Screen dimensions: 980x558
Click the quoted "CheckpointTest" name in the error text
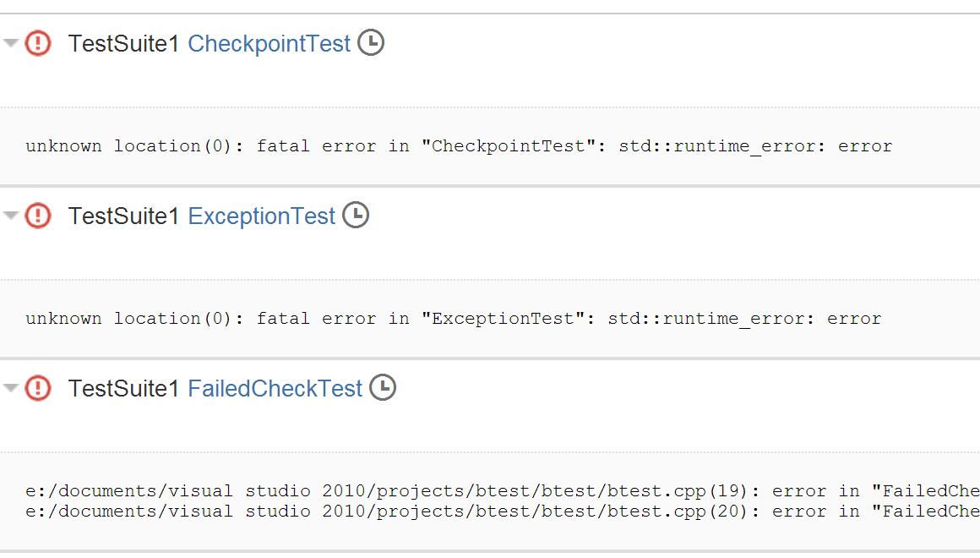(x=509, y=146)
